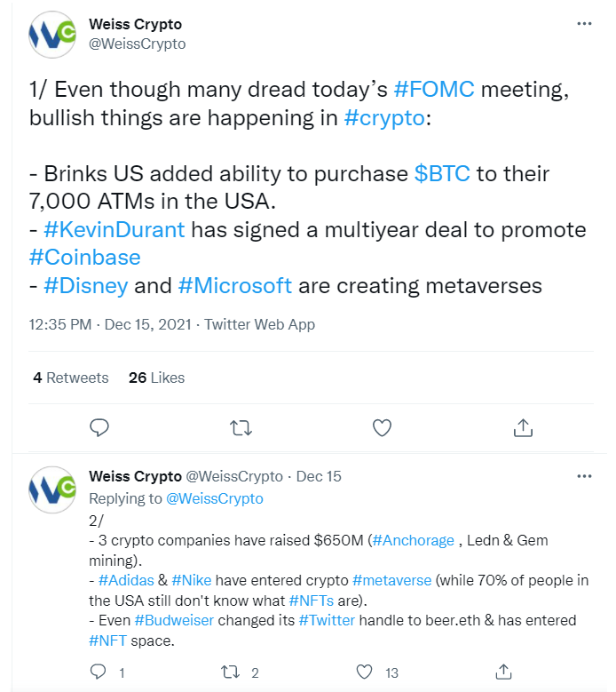The width and height of the screenshot is (616, 692).
Task: Share the 2/ thread tweet
Action: (x=503, y=672)
